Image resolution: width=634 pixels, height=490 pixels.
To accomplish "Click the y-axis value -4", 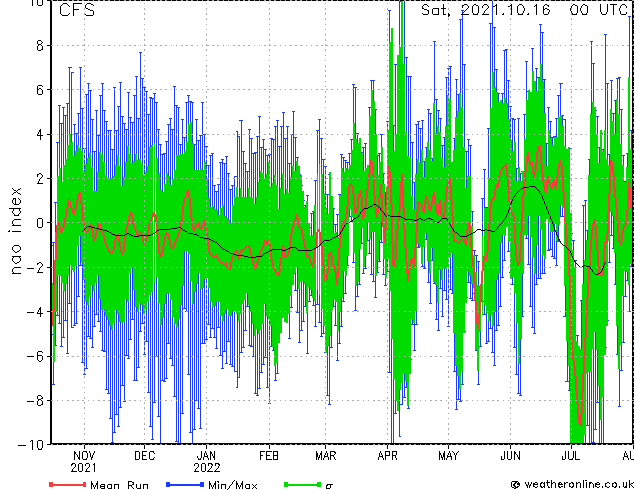I will click(35, 312).
